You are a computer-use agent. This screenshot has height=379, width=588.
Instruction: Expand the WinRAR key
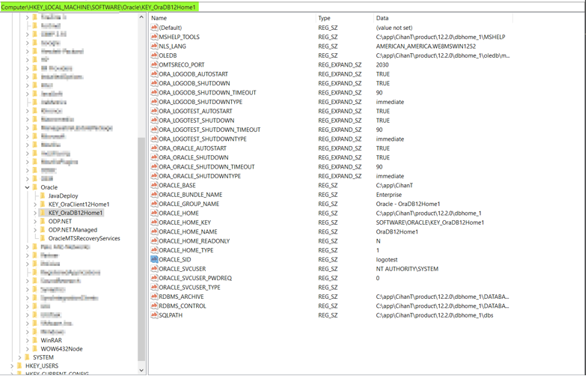(x=28, y=340)
